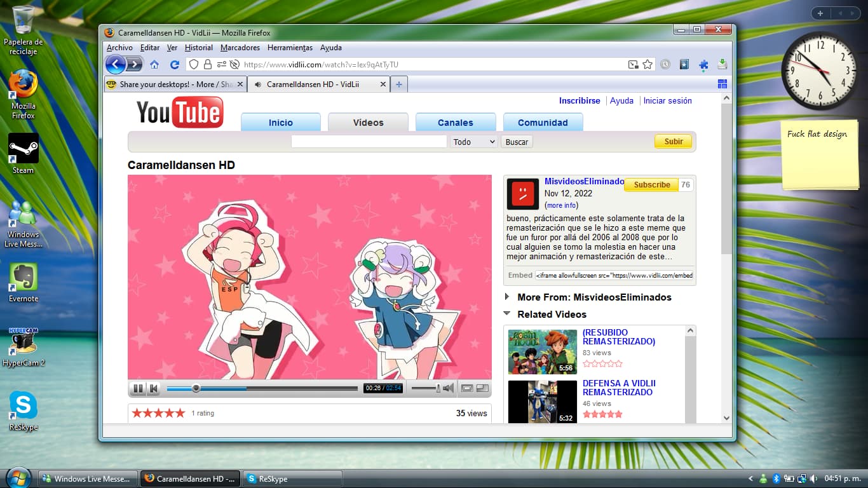Click the permissions icon in address bar

(x=221, y=64)
